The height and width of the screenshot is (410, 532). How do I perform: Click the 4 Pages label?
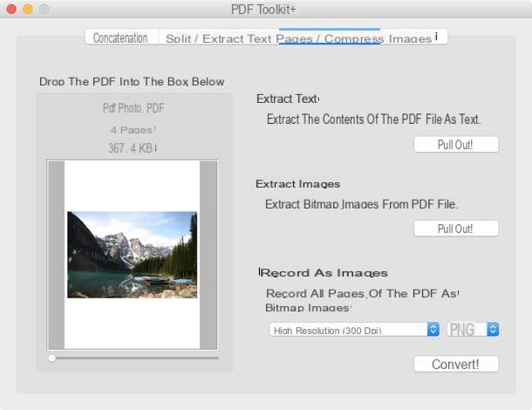coord(133,130)
